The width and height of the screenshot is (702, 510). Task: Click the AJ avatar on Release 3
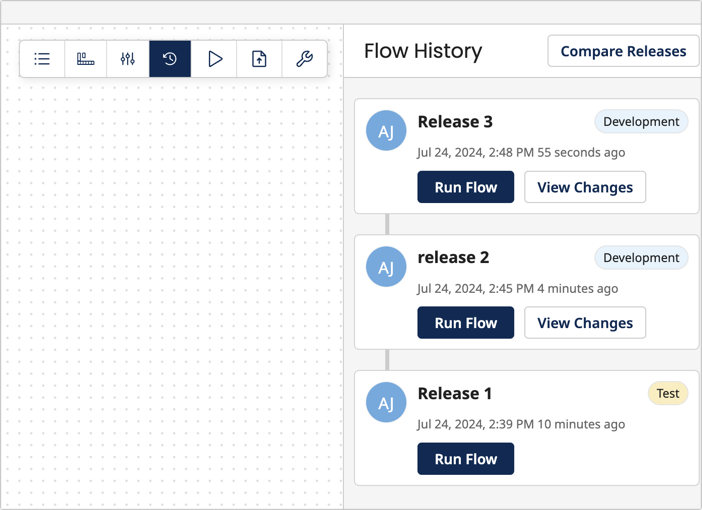(386, 131)
